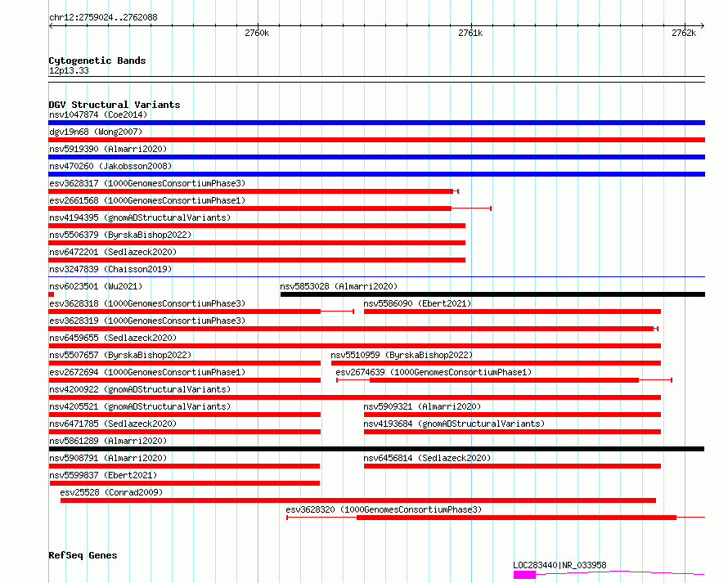Select nsv470260 (Jakobsson2008) variant label
This screenshot has width=728, height=583.
(110, 166)
